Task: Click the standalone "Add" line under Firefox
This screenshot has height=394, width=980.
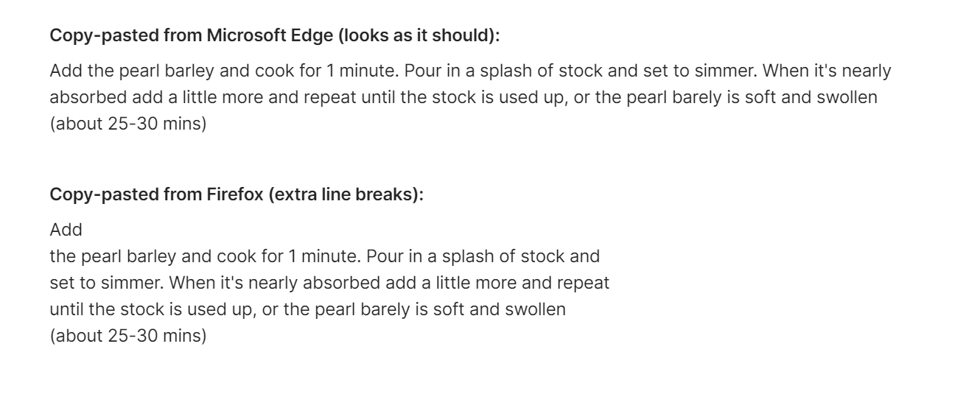Action: [x=66, y=230]
